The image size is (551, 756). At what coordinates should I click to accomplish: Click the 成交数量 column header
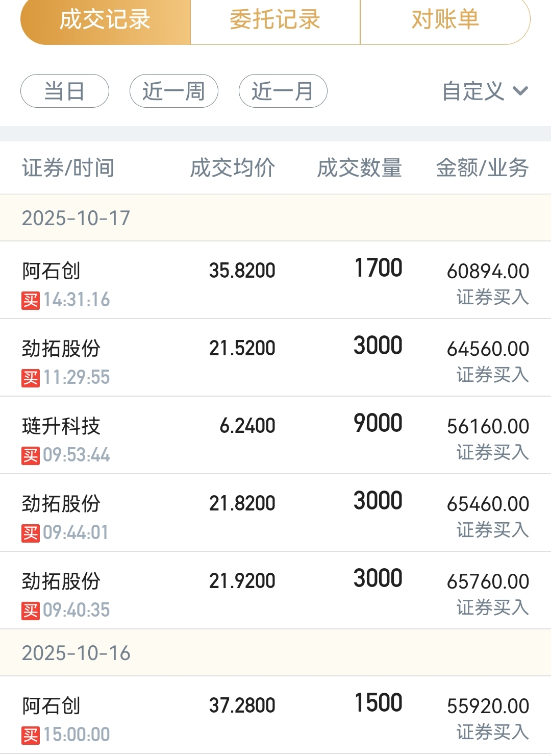(x=360, y=168)
